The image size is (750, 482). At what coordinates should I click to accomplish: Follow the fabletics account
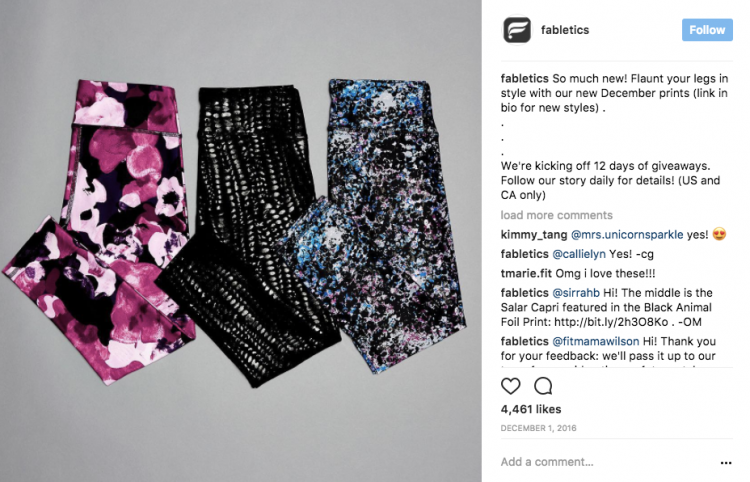(x=707, y=30)
